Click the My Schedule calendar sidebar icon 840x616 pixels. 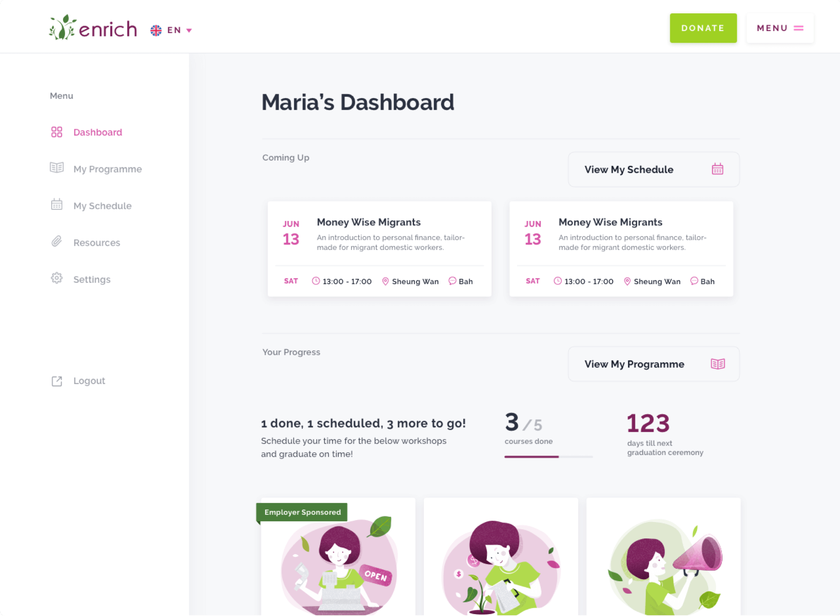point(57,204)
